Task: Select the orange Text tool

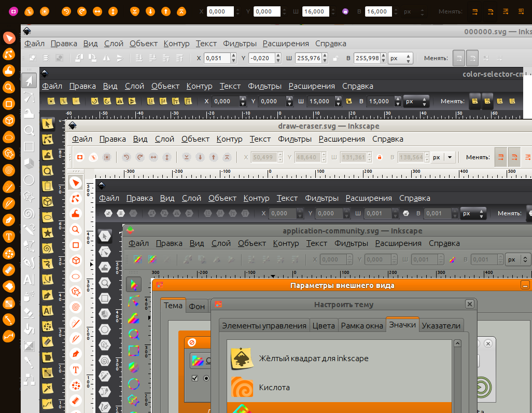Action: click(9, 237)
